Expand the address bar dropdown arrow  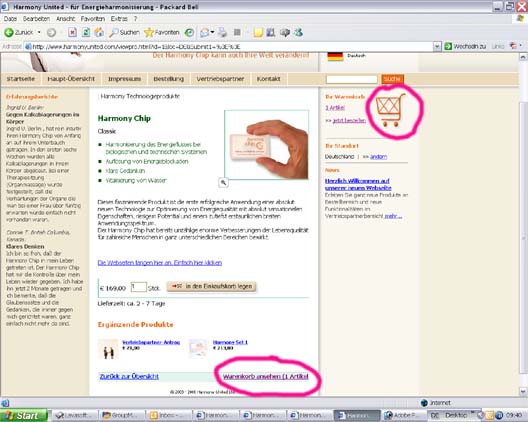click(437, 46)
